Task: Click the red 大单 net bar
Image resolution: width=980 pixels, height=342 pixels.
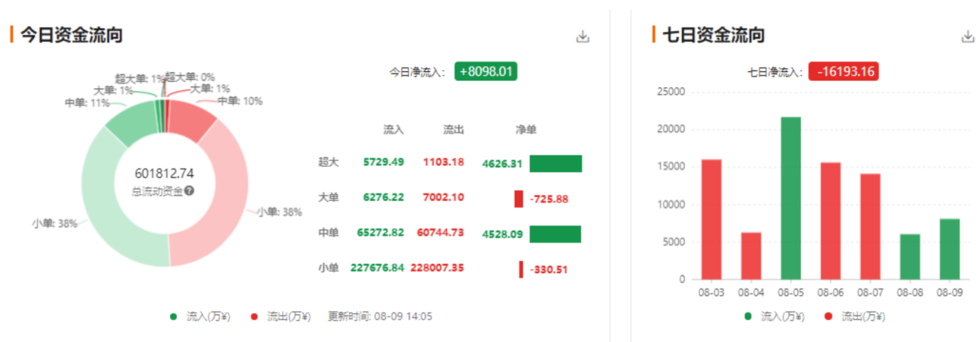Action: [x=519, y=199]
